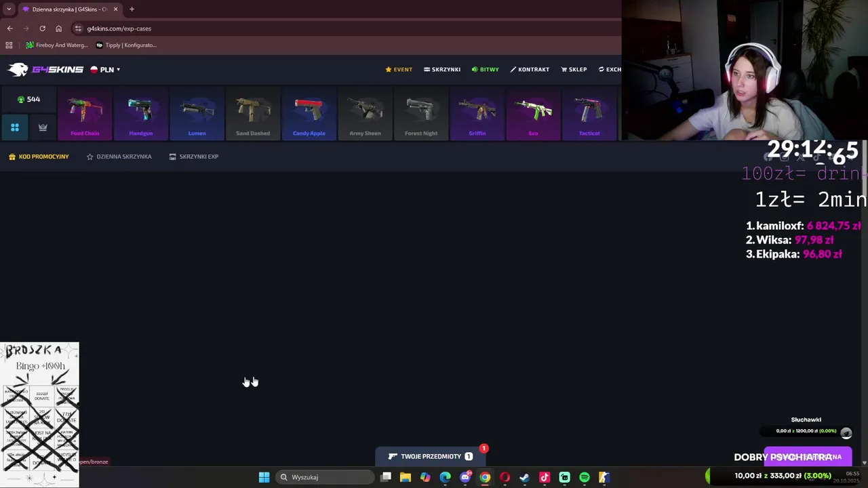Open the Forest Night skin drop
This screenshot has width=868, height=488.
pyautogui.click(x=421, y=113)
